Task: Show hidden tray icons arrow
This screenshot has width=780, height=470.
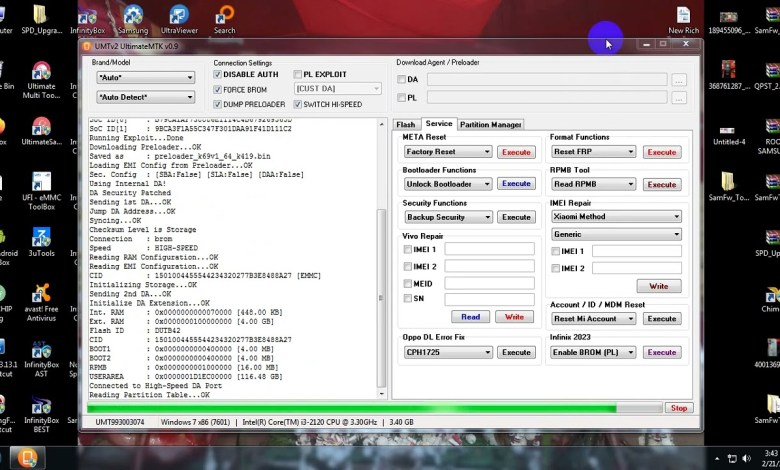Action: point(717,459)
